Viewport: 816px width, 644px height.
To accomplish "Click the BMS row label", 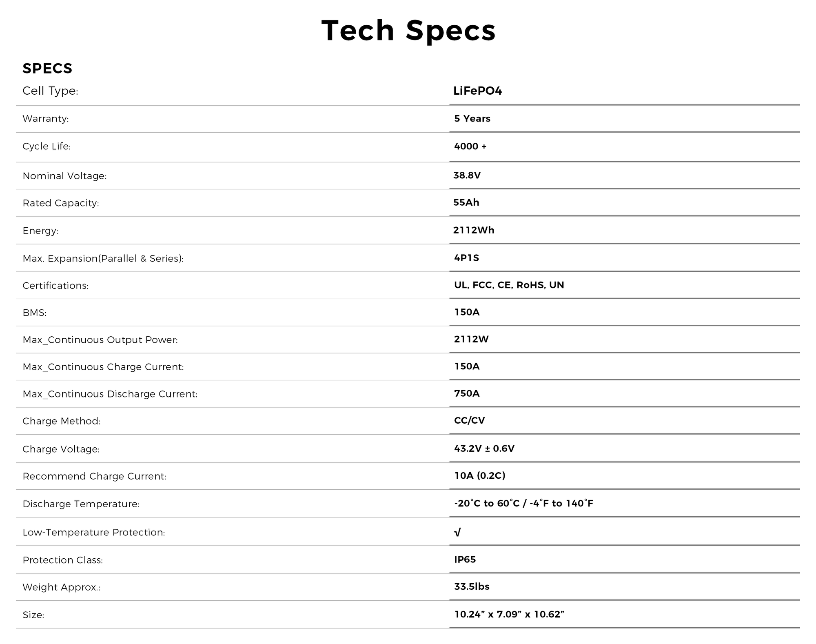I will tap(35, 313).
